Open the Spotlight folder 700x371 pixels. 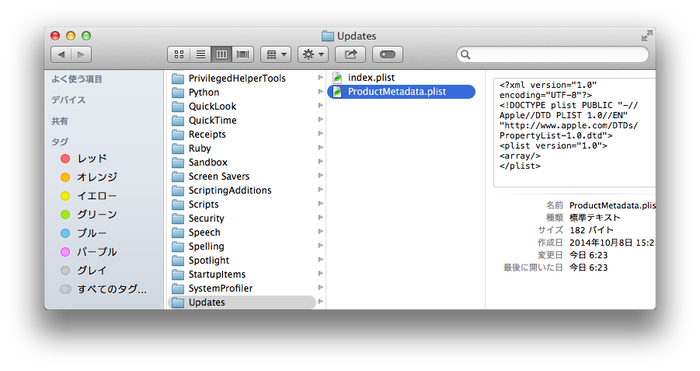pos(200,260)
